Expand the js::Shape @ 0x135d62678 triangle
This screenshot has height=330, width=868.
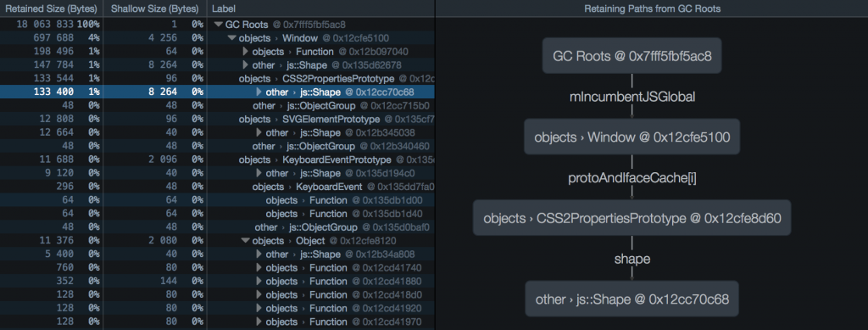tap(246, 65)
